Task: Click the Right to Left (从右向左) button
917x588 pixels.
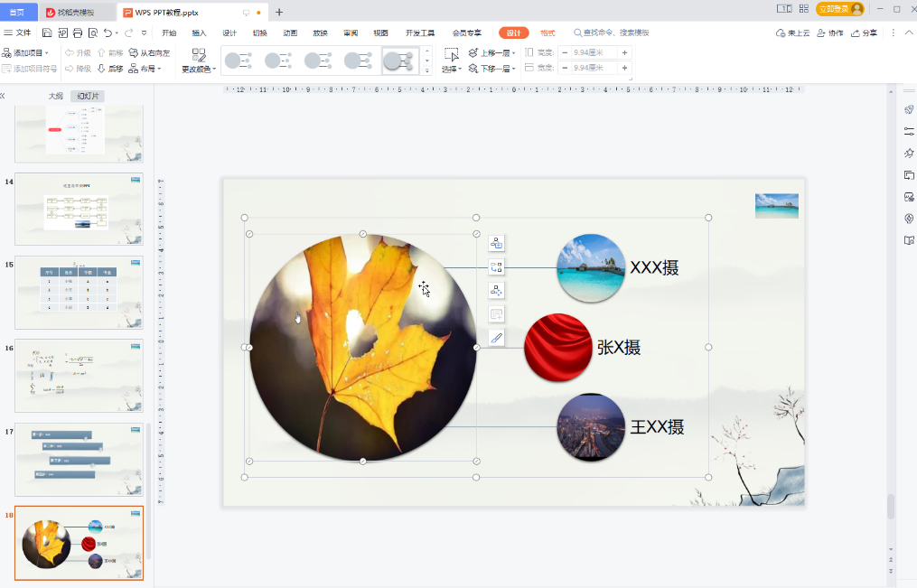Action: 148,53
